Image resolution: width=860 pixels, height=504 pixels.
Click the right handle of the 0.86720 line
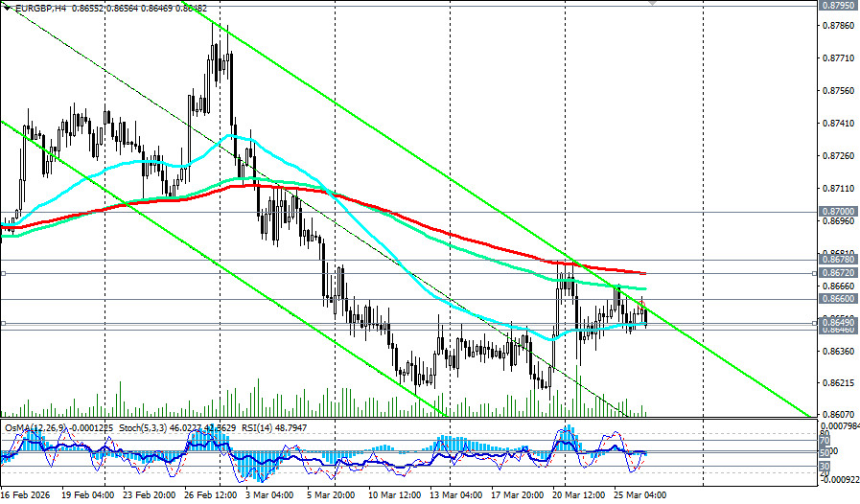[x=815, y=273]
